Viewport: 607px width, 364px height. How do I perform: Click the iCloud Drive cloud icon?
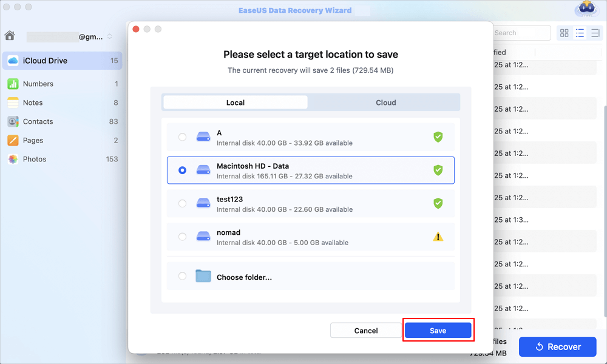click(x=13, y=61)
